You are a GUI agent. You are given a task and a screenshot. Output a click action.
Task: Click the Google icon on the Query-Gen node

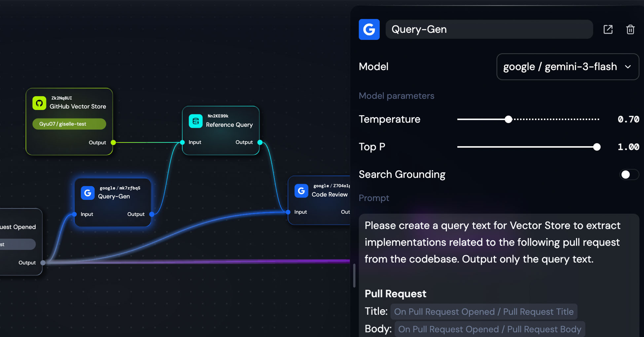pyautogui.click(x=88, y=193)
